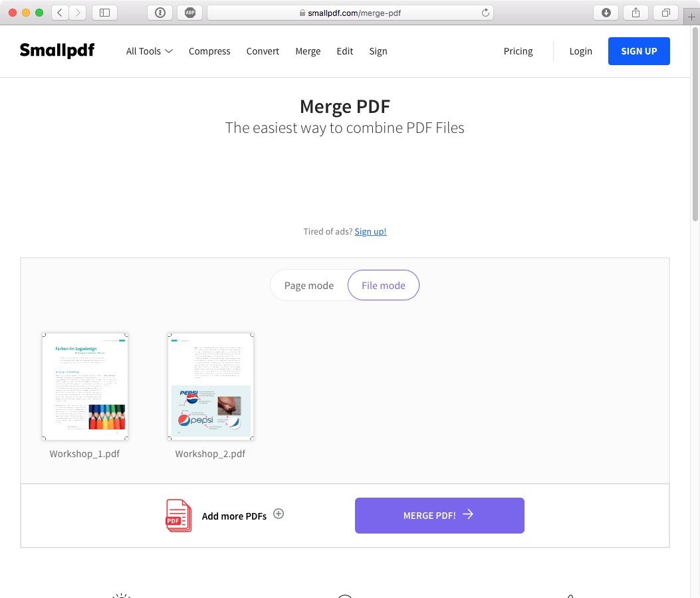This screenshot has height=598, width=700.
Task: Select the Workshop_2.pdf thumbnail
Action: [x=210, y=386]
